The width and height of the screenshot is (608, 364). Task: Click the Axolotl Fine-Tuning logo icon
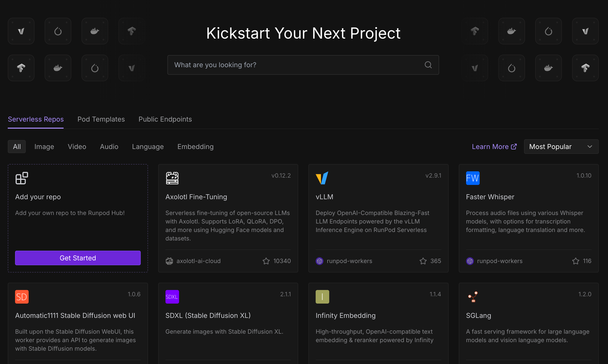coord(172,178)
